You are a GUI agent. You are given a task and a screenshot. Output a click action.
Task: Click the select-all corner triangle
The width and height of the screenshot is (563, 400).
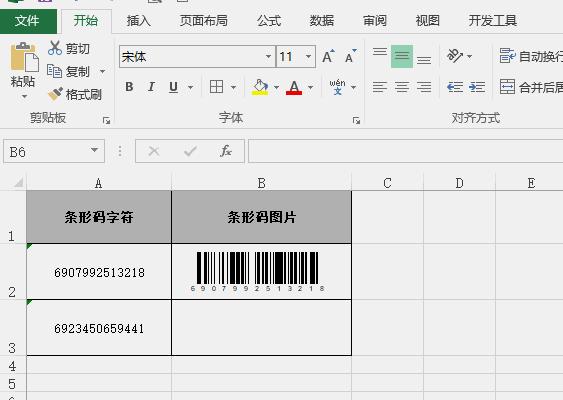pos(18,183)
